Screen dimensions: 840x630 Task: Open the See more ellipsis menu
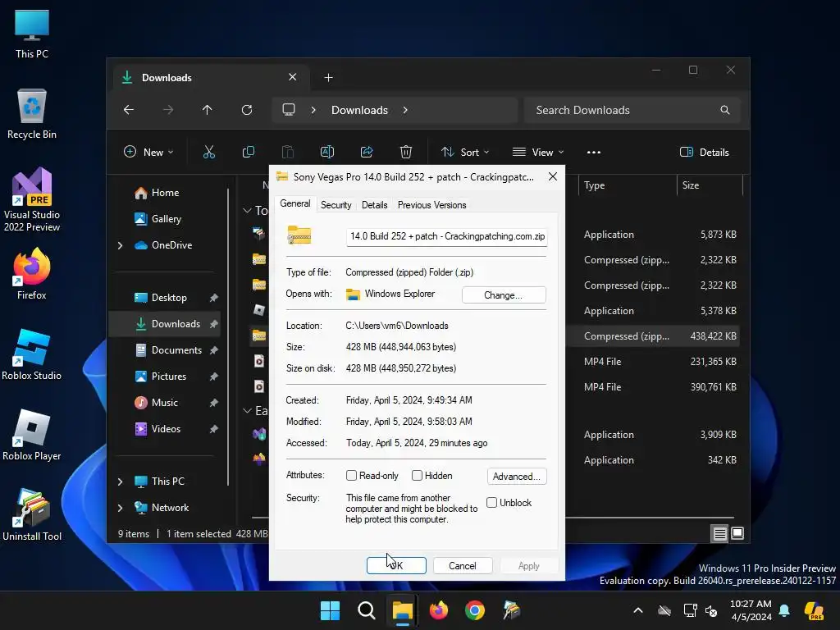(x=594, y=152)
